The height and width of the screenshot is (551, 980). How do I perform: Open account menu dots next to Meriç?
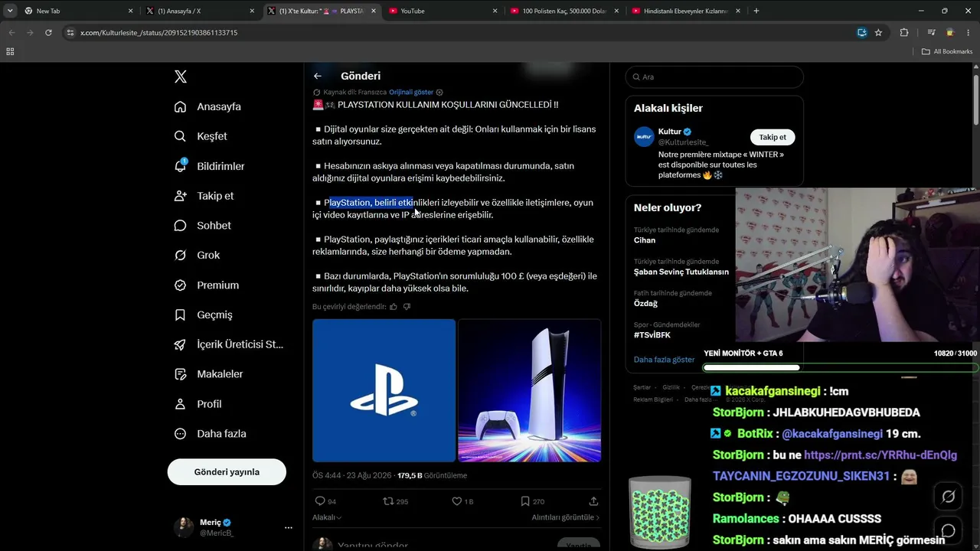coord(288,527)
